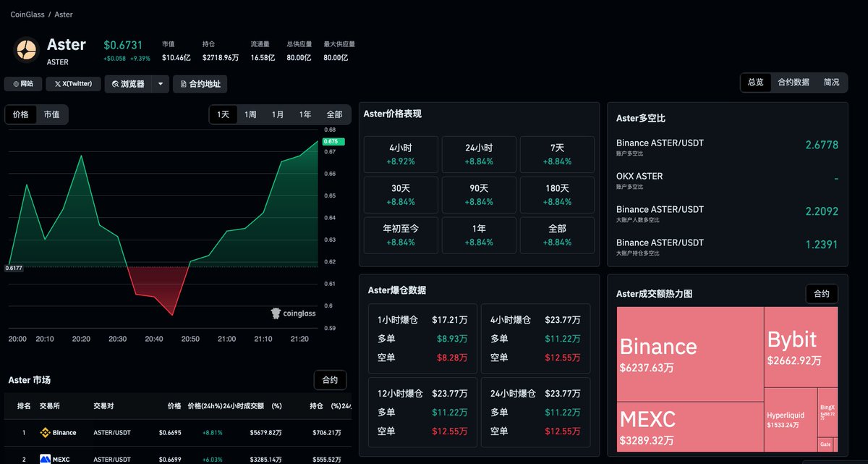868x464 pixels.
Task: Switch to the 合约数据 tab
Action: point(793,83)
